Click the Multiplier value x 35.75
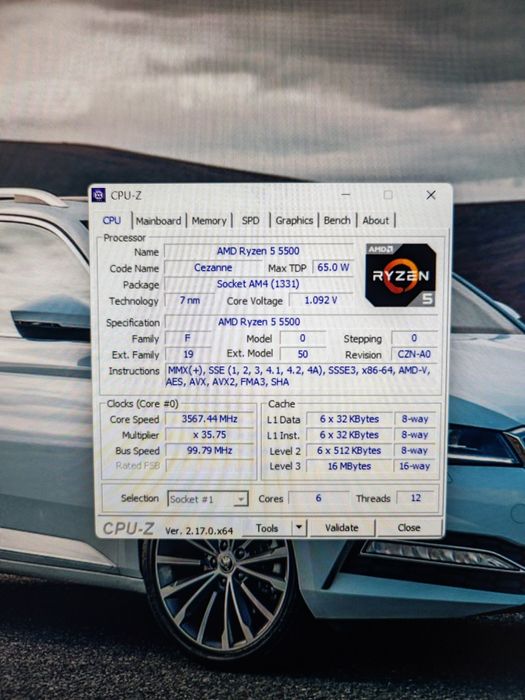This screenshot has width=525, height=700. click(x=209, y=435)
